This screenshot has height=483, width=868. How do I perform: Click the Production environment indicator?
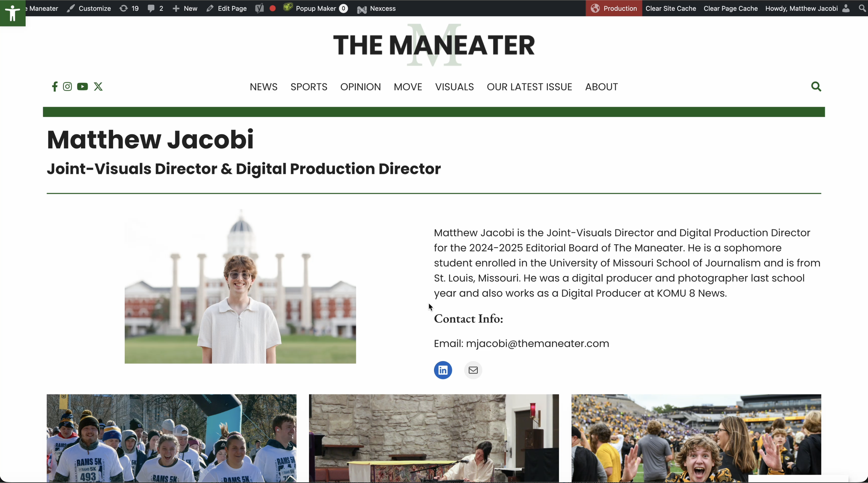[614, 8]
